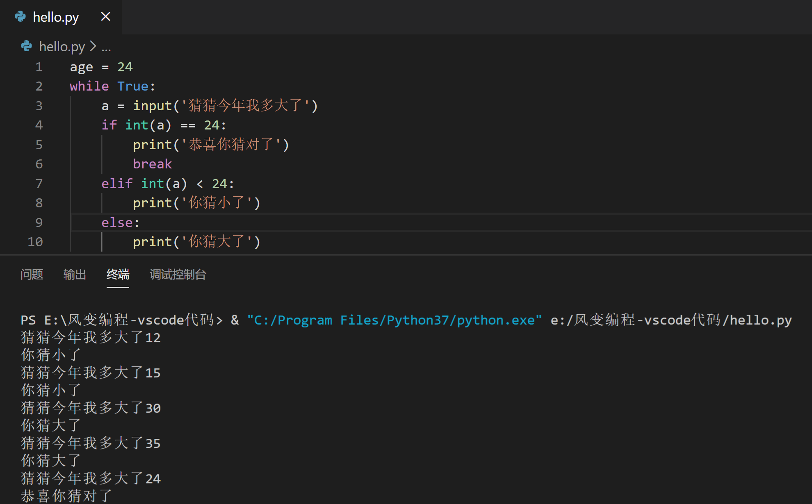Viewport: 812px width, 504px height.
Task: Click inside the terminal output area
Action: (369, 410)
